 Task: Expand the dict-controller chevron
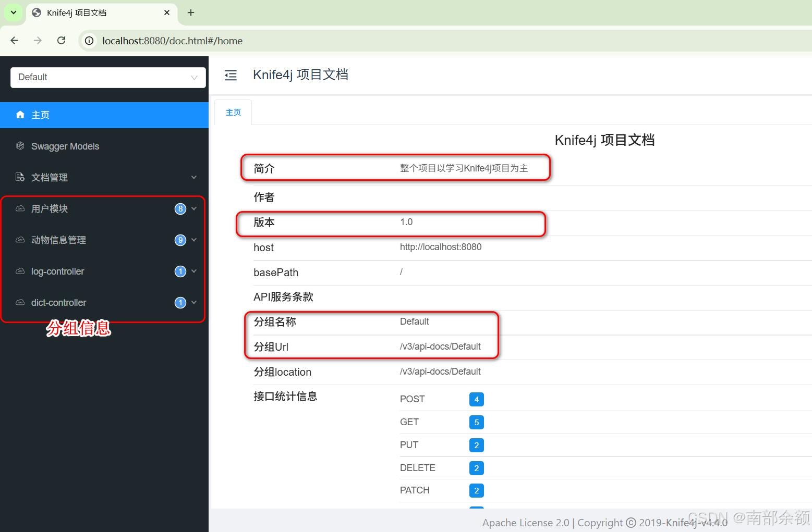194,302
